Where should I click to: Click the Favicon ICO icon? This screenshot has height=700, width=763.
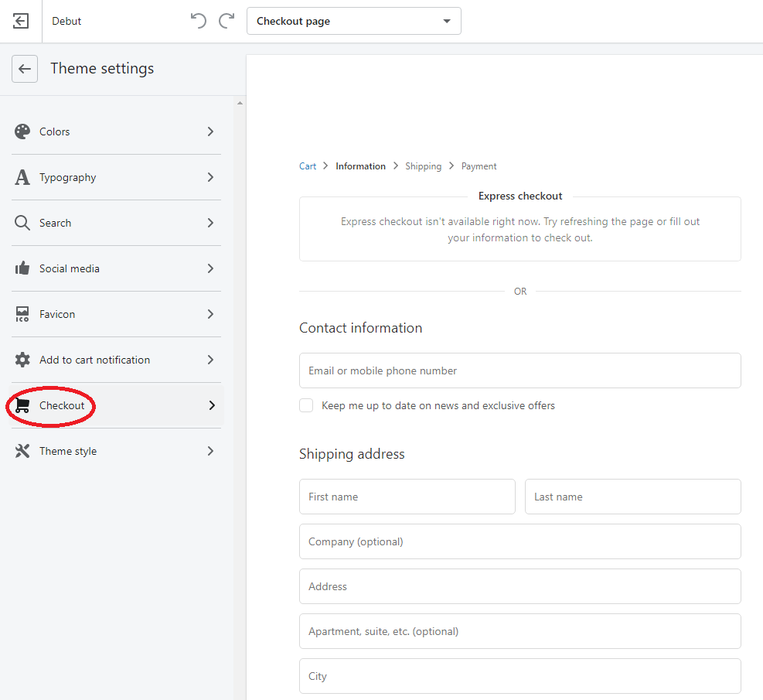point(22,314)
